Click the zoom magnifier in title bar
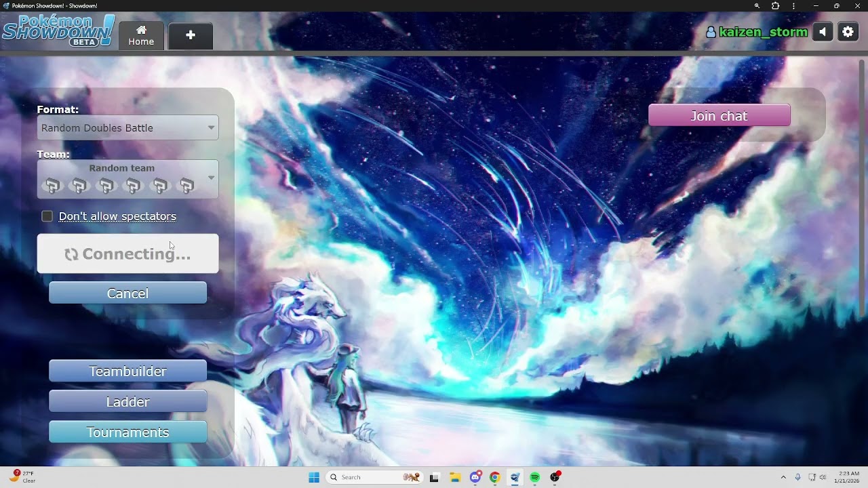Screen dimensions: 868x488 [757, 6]
